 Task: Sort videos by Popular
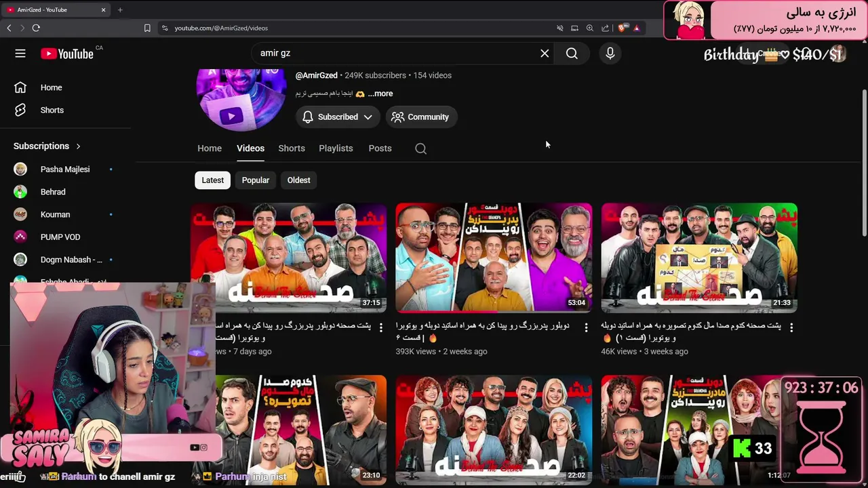click(x=256, y=180)
